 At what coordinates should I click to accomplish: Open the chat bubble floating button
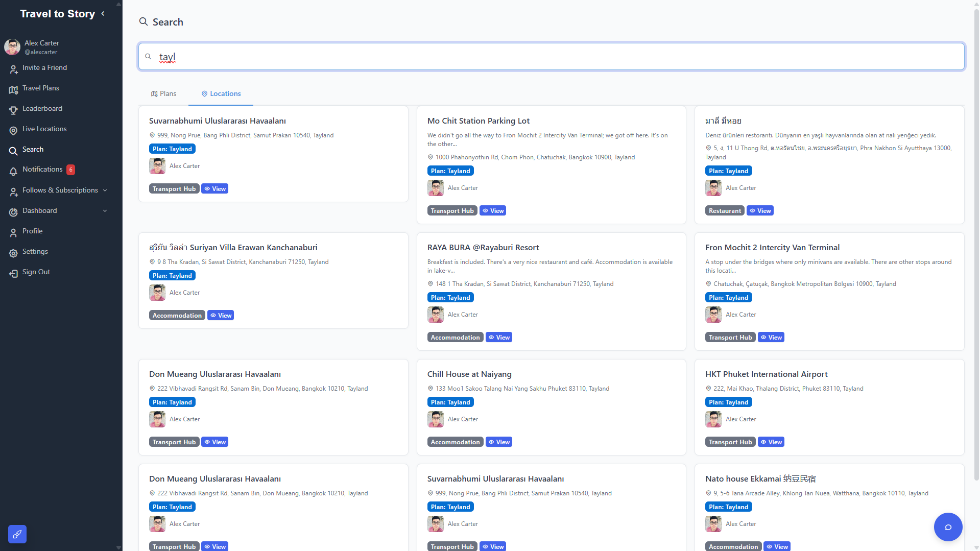pos(948,527)
